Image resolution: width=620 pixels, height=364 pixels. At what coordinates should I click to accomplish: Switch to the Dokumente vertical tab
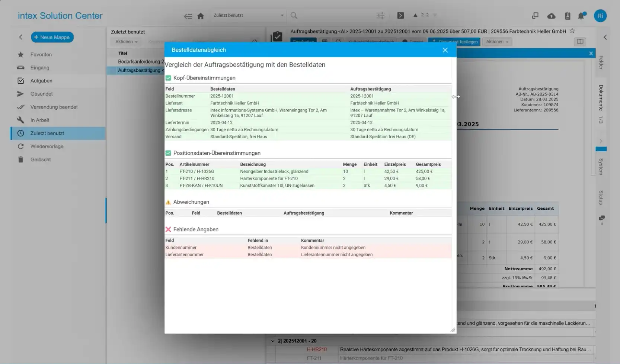(601, 97)
